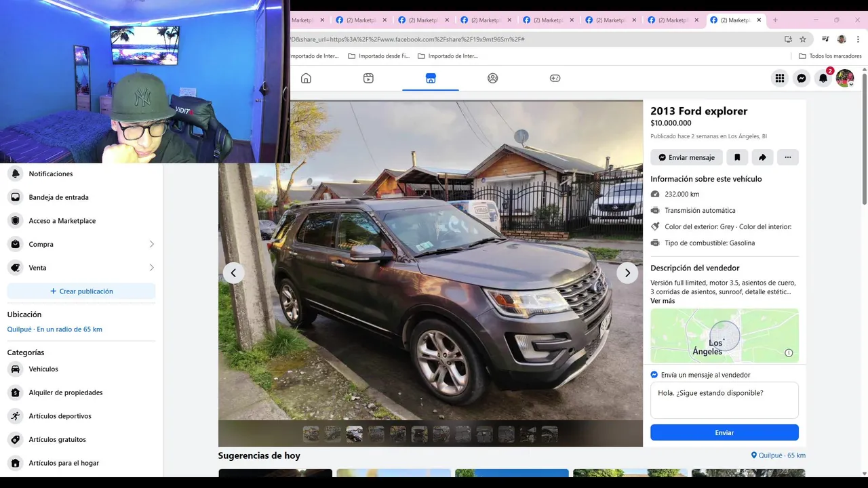Viewport: 868px width, 488px height.
Task: Expand the Venta submenu
Action: (x=81, y=268)
